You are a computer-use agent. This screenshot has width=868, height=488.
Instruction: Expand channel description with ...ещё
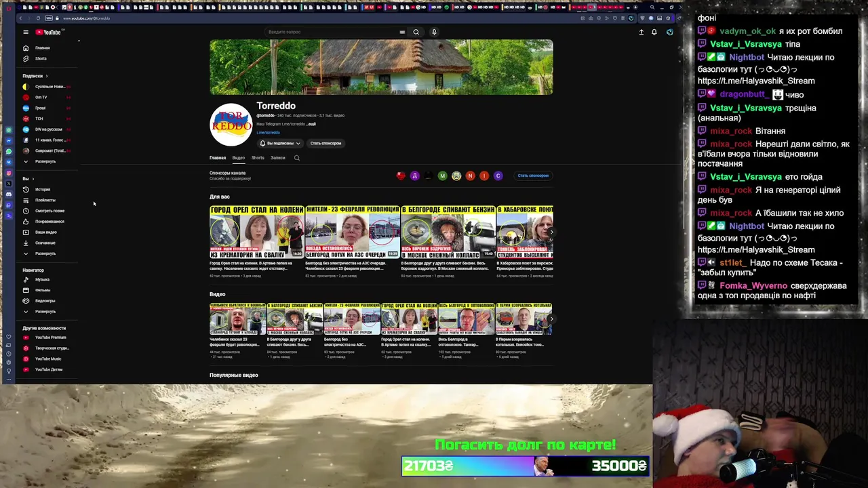[x=311, y=124]
